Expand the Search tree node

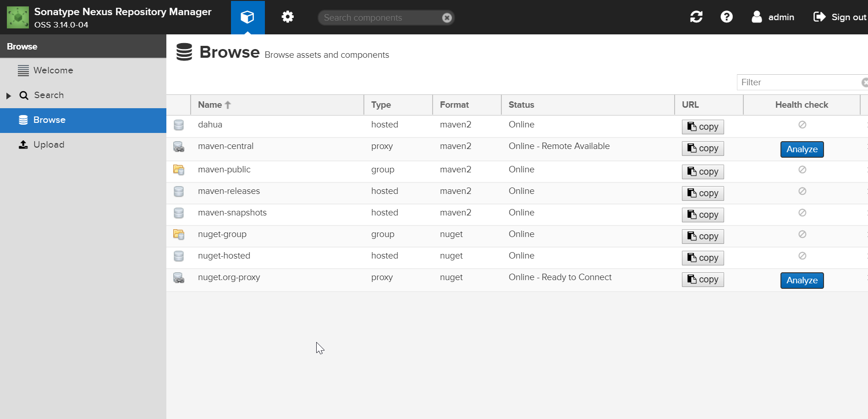[8, 96]
